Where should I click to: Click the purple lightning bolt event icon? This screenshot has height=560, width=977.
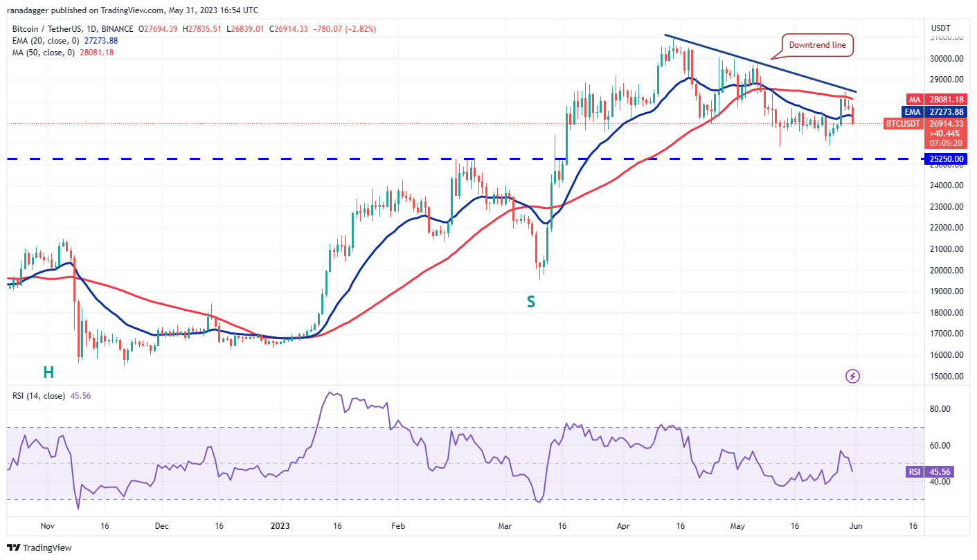coord(852,376)
